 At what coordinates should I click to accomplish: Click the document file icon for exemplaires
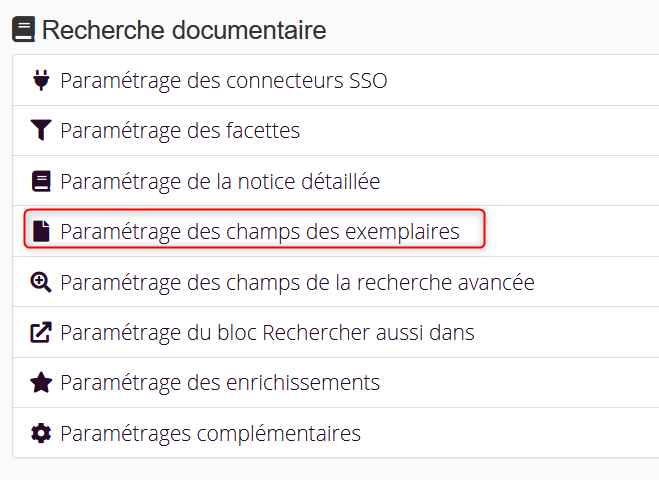point(40,232)
